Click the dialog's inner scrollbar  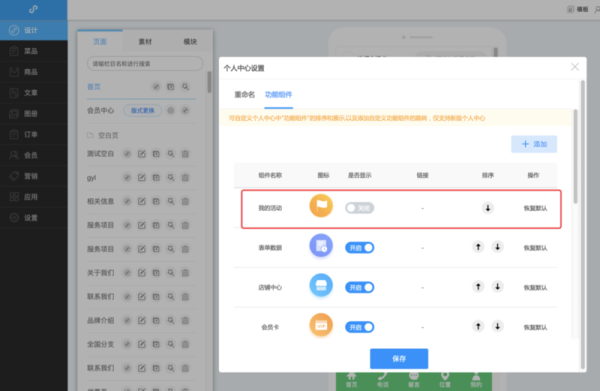click(575, 156)
